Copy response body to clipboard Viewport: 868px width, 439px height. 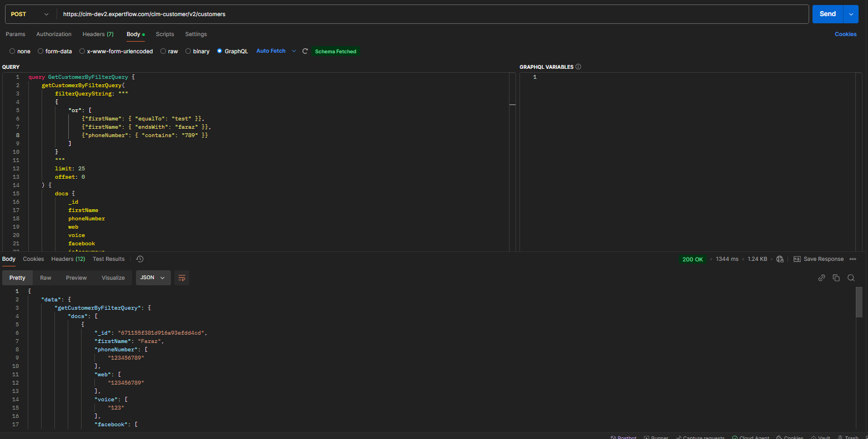point(836,278)
